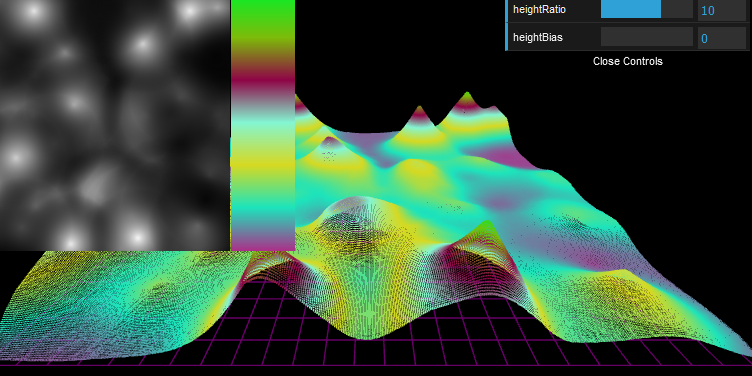Click the magenta bottom of the gradient strip
This screenshot has width=752, height=376.
tap(263, 243)
